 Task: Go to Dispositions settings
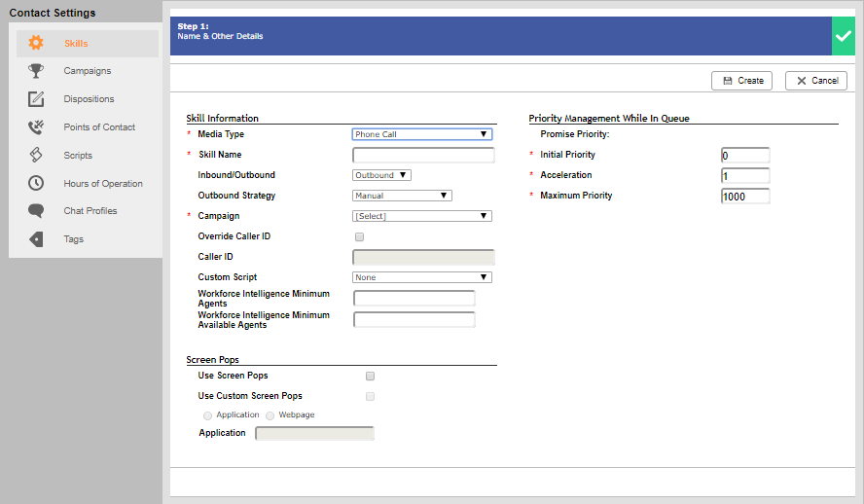[x=88, y=99]
